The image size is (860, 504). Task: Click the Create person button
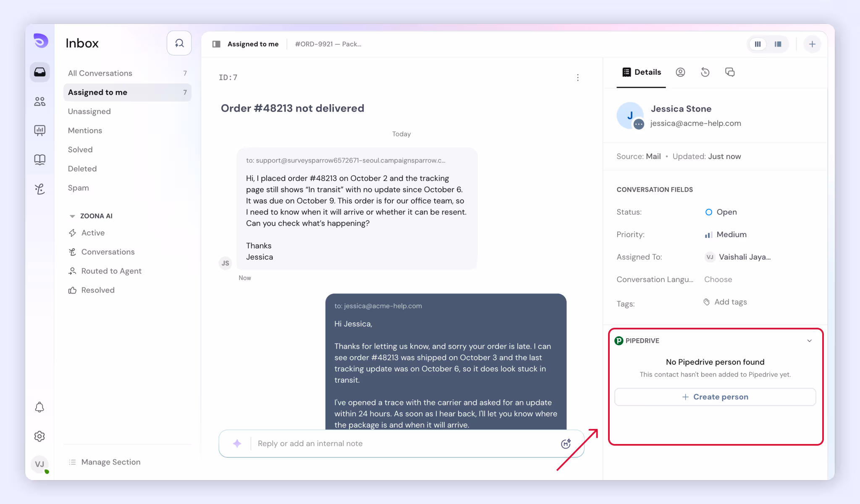[x=715, y=397]
